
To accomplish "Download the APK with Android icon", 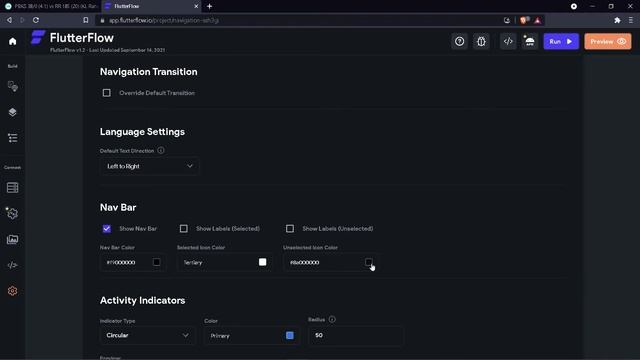I will point(530,41).
